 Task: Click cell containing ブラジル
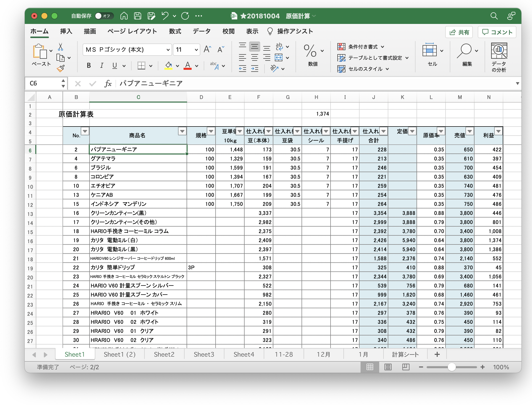pos(138,168)
